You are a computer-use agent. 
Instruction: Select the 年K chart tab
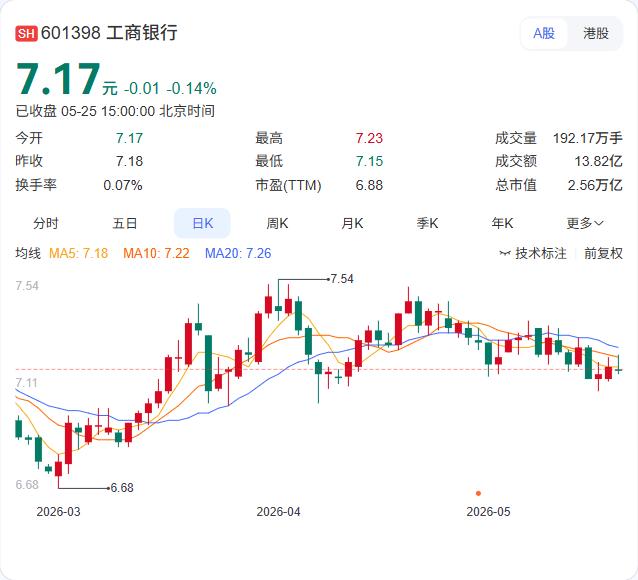[x=502, y=223]
